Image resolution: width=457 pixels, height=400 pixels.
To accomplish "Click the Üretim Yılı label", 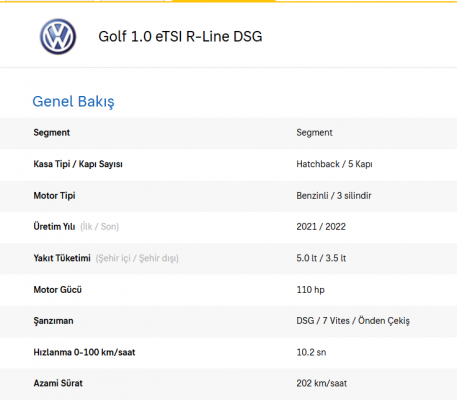I will click(54, 227).
